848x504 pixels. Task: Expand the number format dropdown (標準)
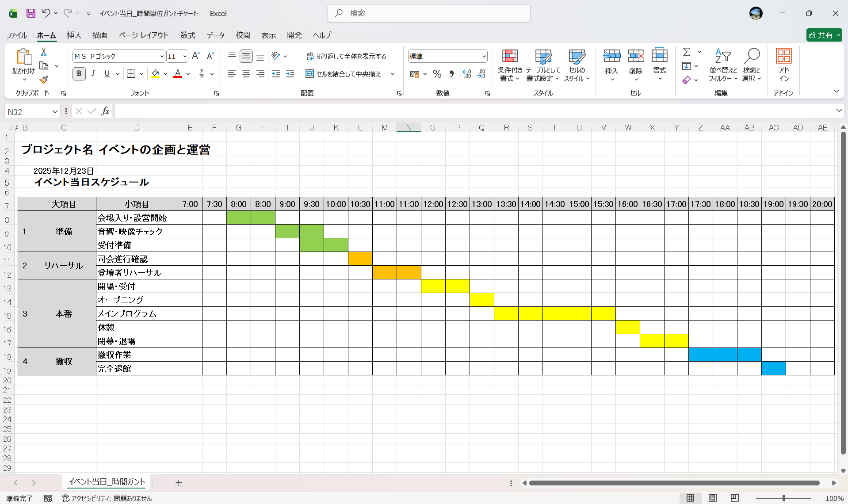[484, 57]
